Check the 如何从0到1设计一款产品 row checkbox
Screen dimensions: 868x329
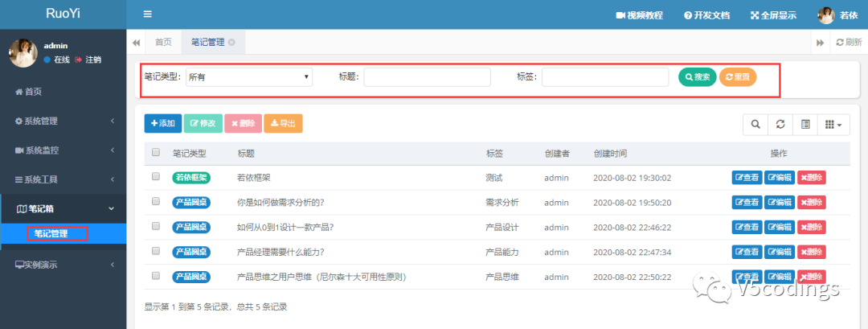(156, 226)
